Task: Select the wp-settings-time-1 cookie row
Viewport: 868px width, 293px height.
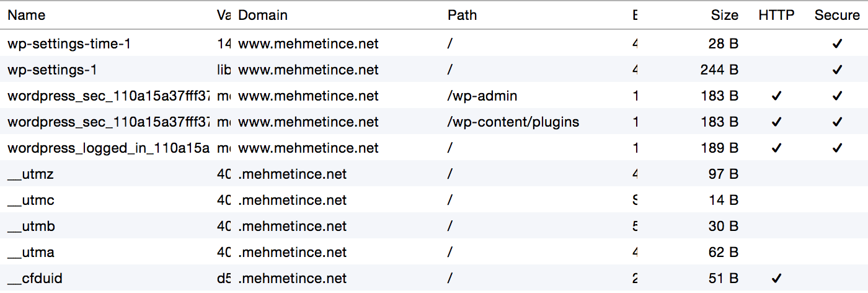Action: (434, 43)
